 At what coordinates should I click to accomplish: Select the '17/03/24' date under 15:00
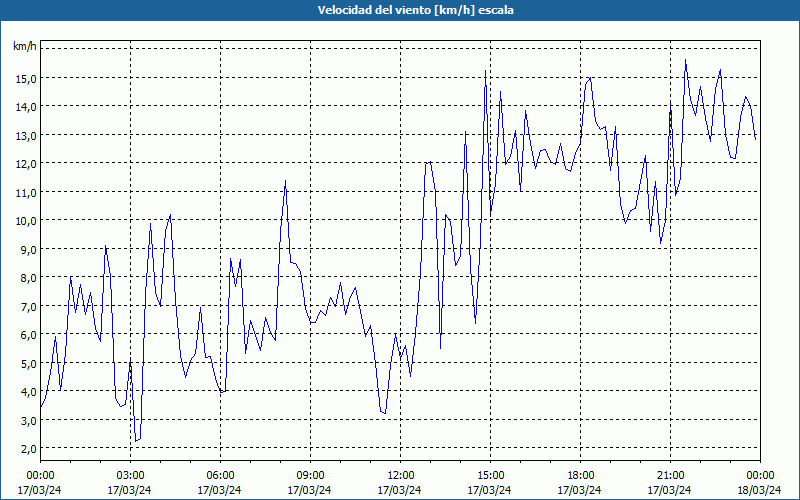[489, 490]
